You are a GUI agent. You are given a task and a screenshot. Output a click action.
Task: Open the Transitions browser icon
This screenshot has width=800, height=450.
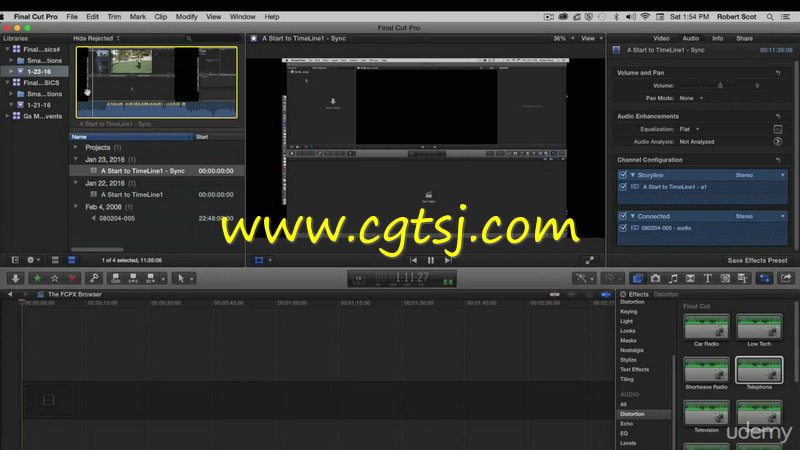690,279
